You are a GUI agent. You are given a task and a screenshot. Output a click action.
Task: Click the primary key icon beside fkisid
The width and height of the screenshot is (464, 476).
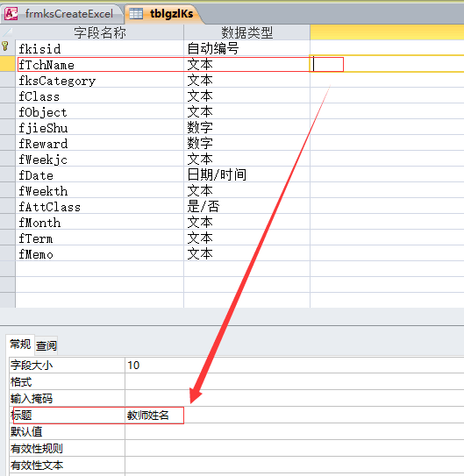[5, 46]
